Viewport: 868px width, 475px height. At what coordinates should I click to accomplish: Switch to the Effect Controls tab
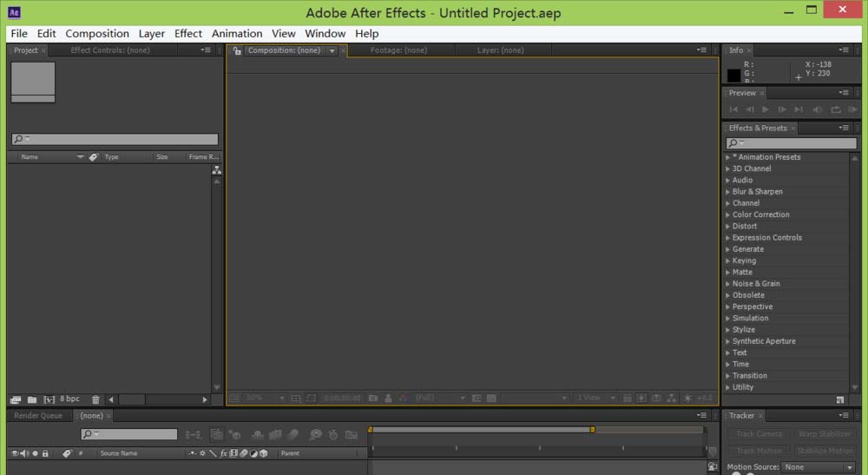coord(110,50)
